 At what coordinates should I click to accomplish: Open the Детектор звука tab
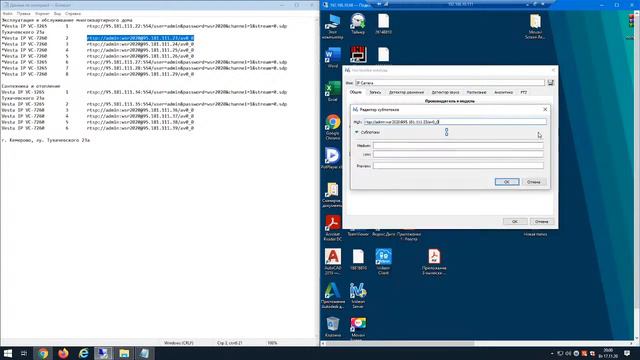[x=445, y=92]
